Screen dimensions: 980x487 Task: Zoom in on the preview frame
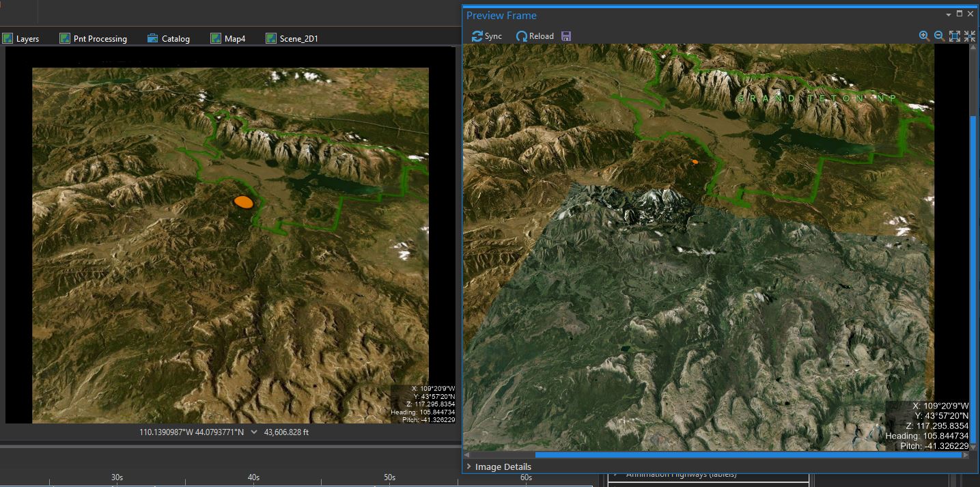(x=924, y=36)
